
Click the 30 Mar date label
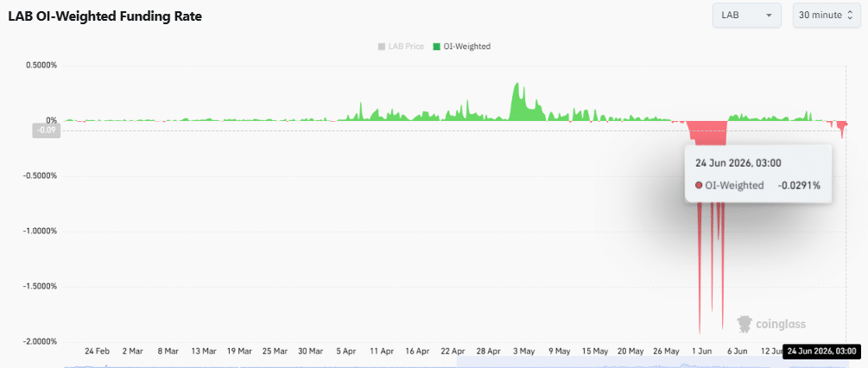(x=310, y=351)
